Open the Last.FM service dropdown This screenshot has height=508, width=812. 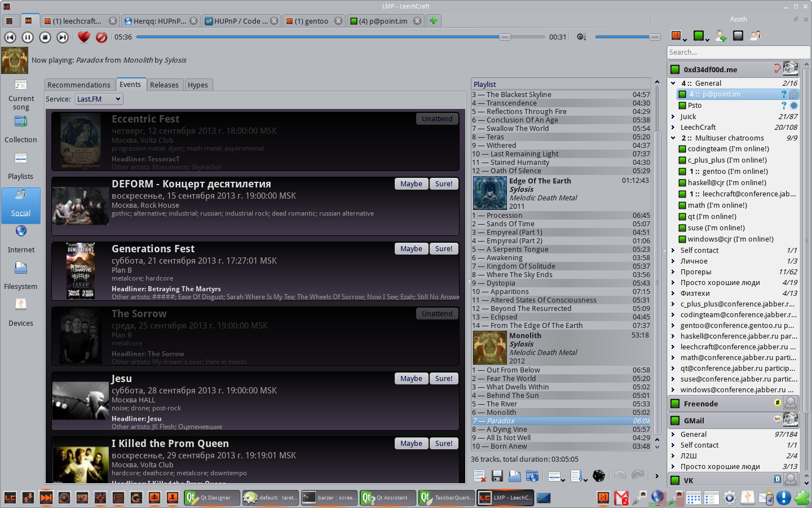point(99,99)
